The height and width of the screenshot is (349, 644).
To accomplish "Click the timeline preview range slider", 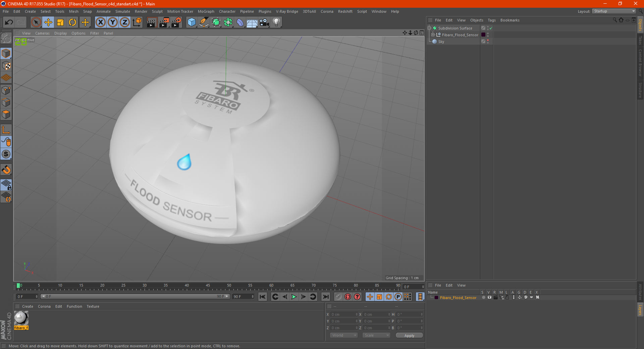I will (135, 296).
